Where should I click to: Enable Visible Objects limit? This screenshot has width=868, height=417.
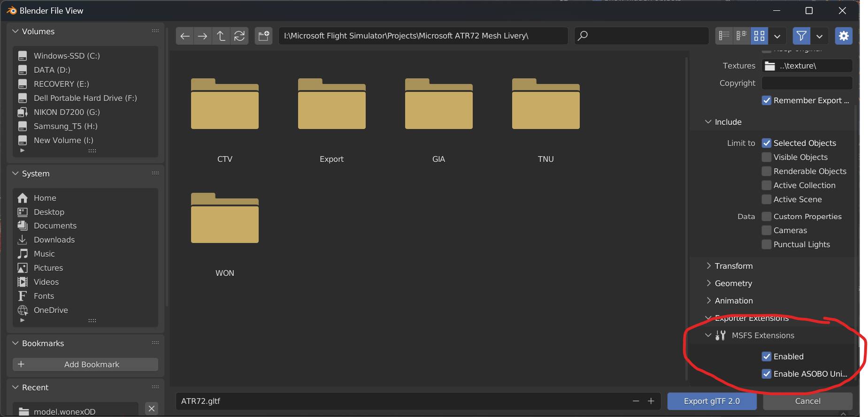click(x=767, y=157)
